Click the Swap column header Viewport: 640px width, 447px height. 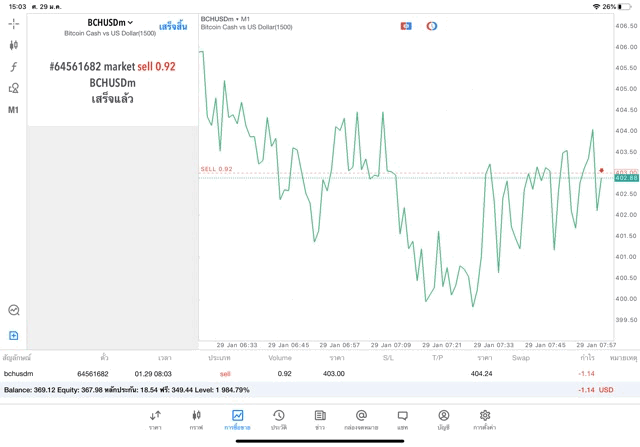coord(520,358)
